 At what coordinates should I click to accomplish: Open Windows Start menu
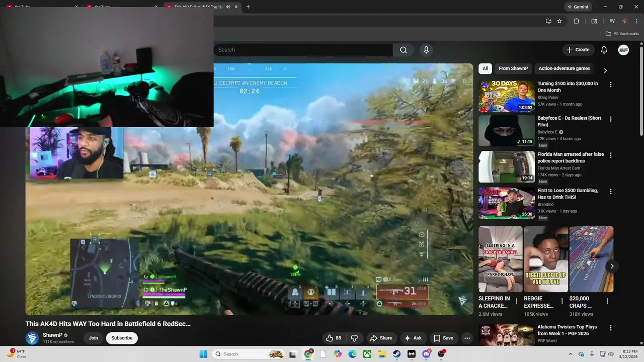(203, 354)
